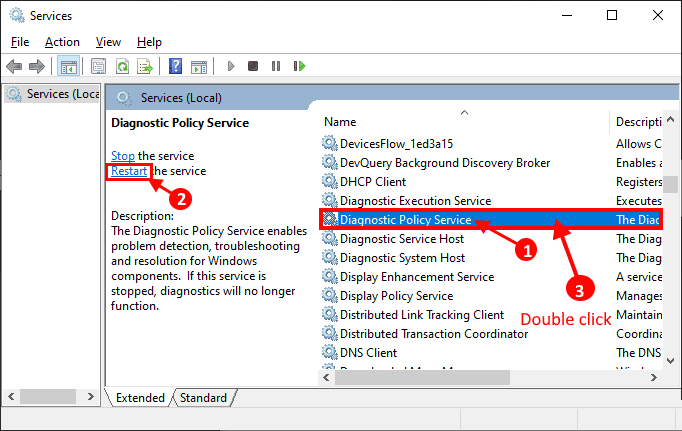Open the Action menu
The image size is (682, 431).
click(62, 42)
